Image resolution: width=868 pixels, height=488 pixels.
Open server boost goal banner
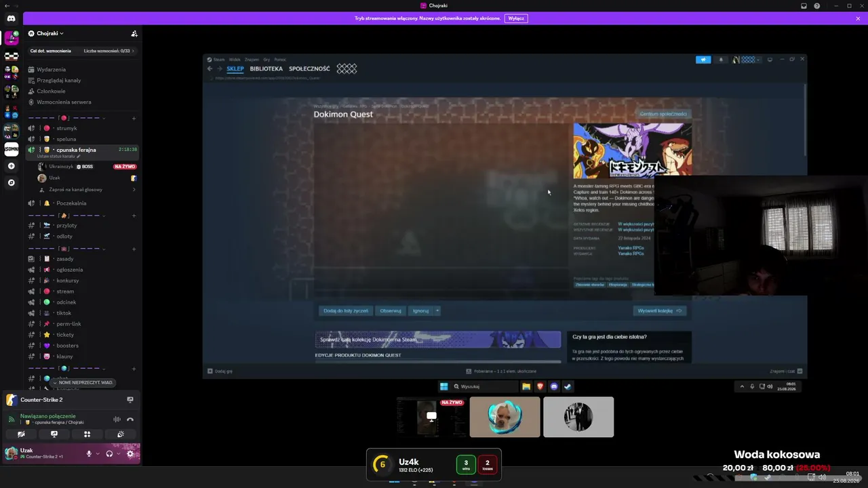(x=82, y=51)
